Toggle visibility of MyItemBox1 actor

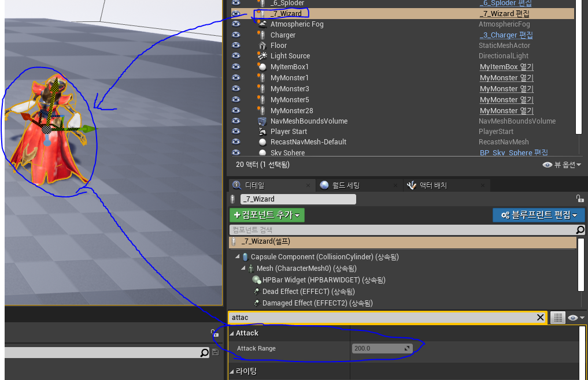click(236, 67)
